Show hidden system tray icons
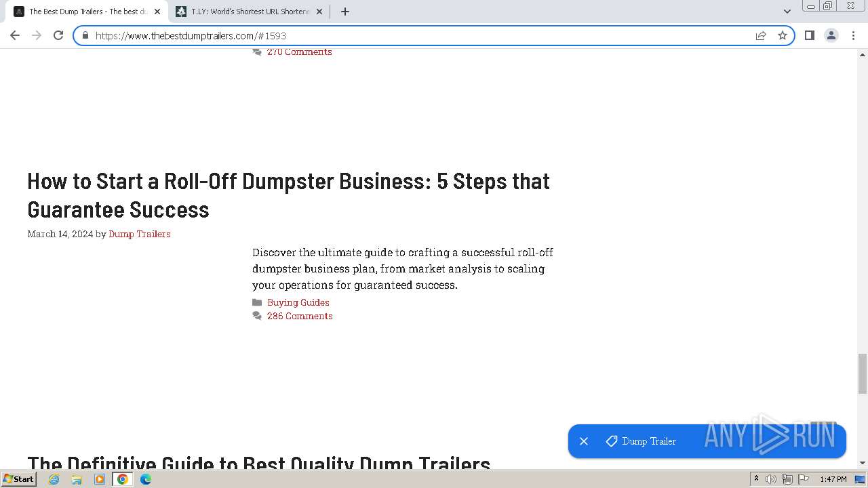Image resolution: width=868 pixels, height=488 pixels. click(756, 479)
